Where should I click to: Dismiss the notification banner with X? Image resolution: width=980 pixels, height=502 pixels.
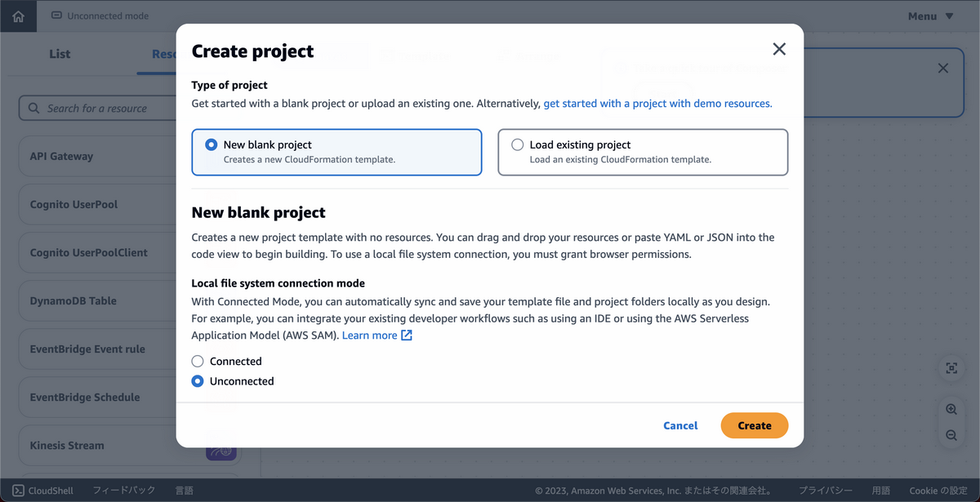click(943, 69)
